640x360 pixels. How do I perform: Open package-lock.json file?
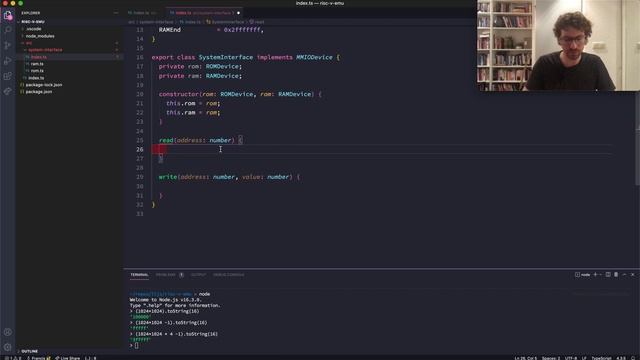click(x=44, y=85)
